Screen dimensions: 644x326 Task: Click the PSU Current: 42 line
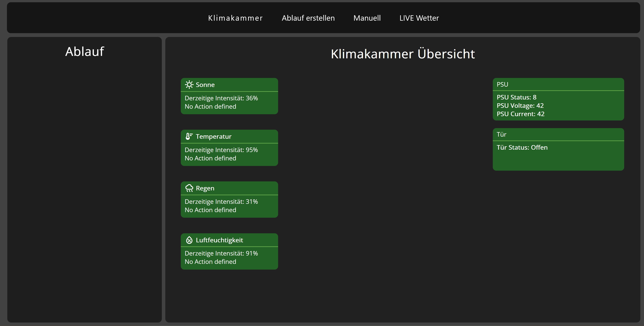tap(520, 114)
